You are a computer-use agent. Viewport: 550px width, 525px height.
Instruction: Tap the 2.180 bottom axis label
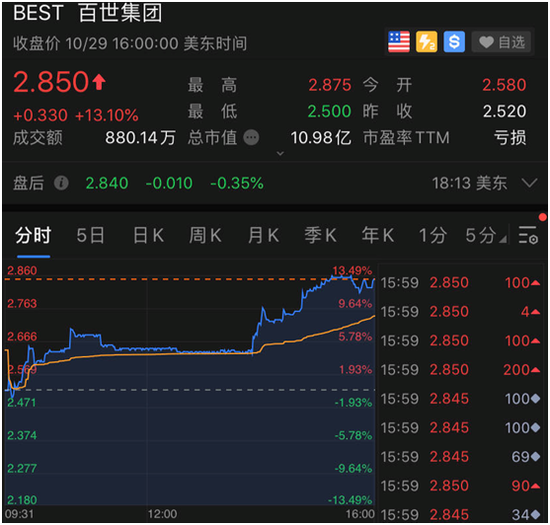tap(22, 500)
